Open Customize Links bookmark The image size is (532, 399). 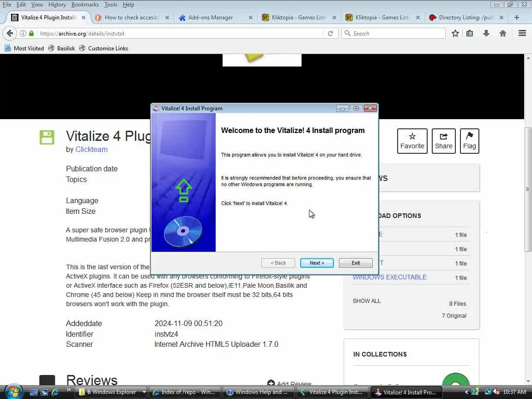tap(103, 48)
